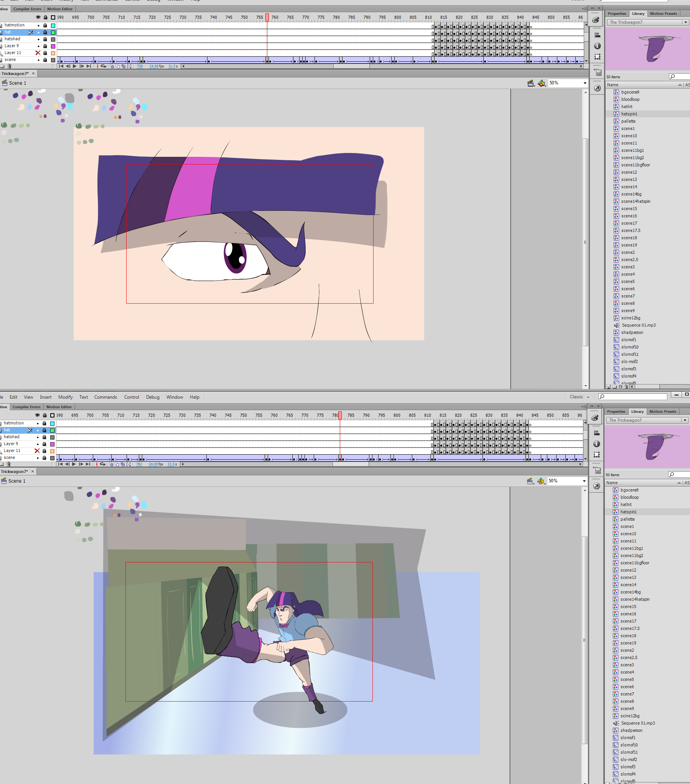This screenshot has width=690, height=784.
Task: Open the Color palette panel in upper window
Action: tap(596, 20)
